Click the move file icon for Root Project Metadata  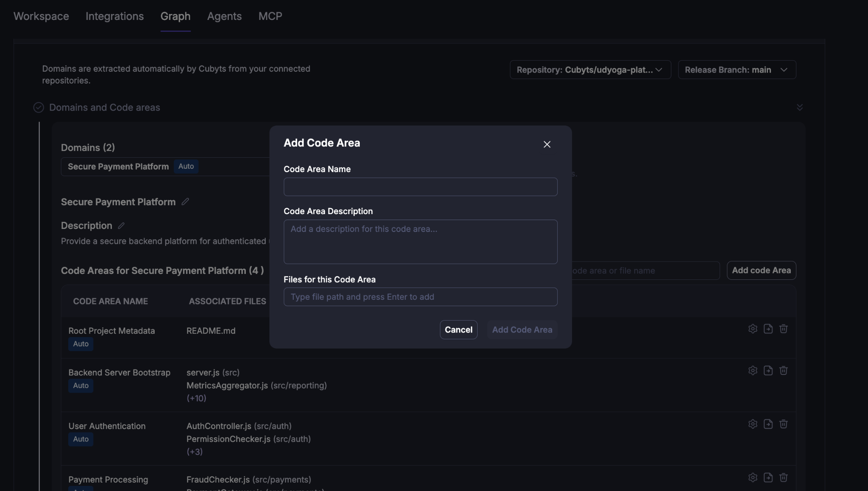click(768, 329)
